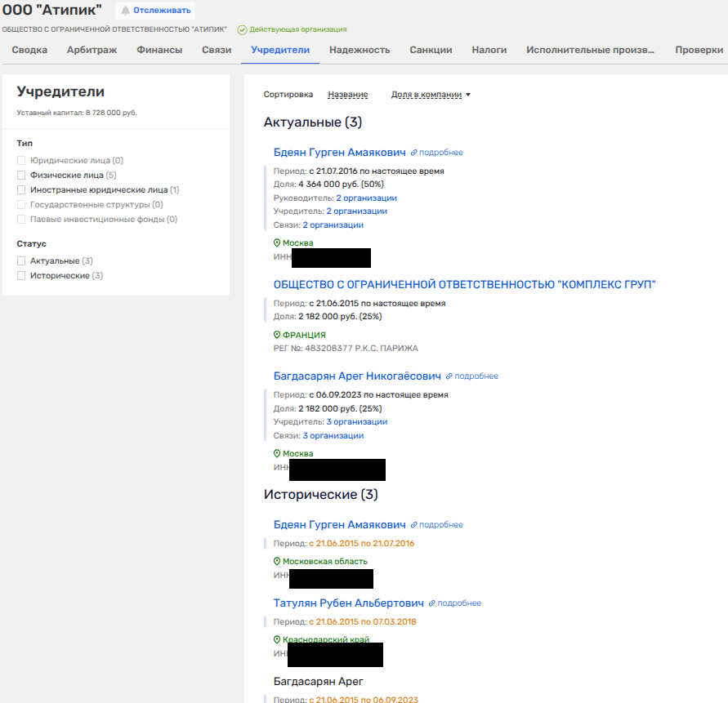Toggle the Исторические status checkbox

(22, 276)
